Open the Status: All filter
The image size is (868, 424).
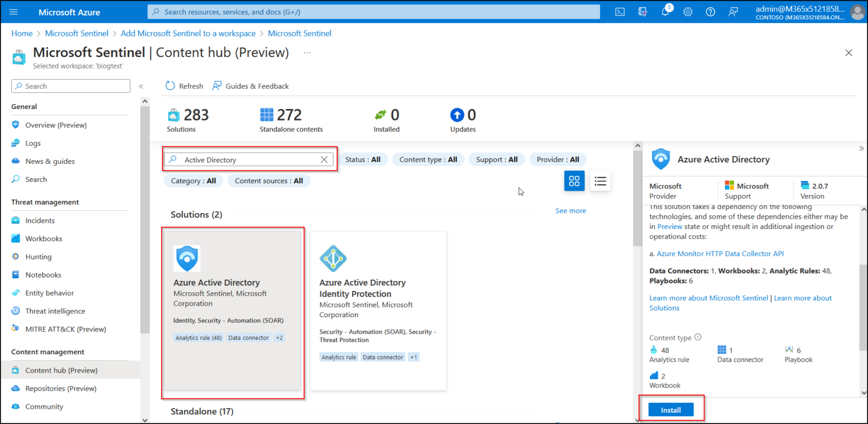pyautogui.click(x=363, y=159)
